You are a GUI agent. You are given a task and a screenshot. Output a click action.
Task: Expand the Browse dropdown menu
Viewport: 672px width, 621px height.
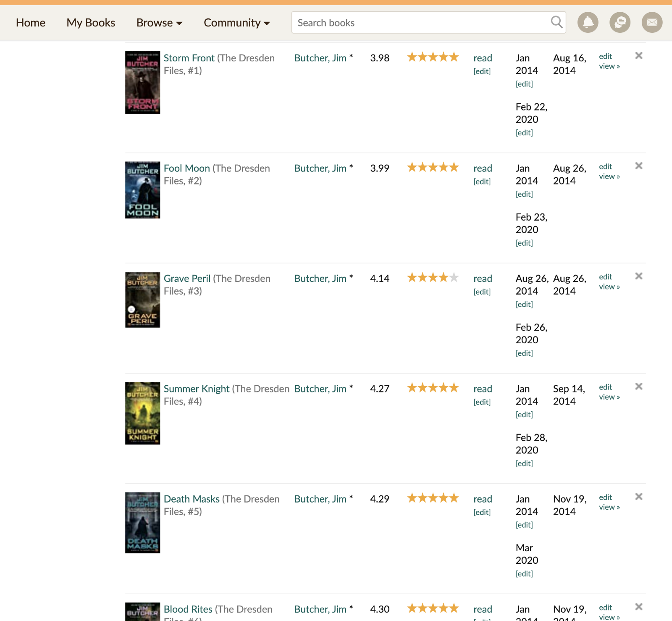(159, 23)
